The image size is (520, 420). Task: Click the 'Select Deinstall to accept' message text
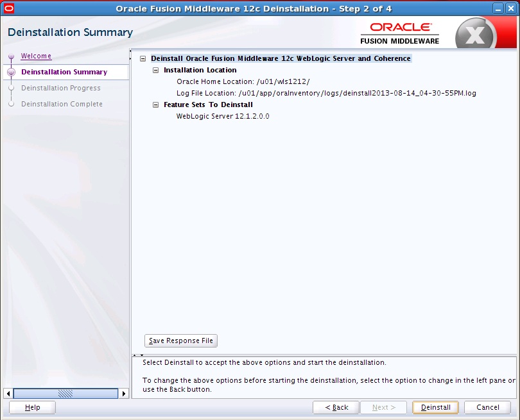(264, 362)
